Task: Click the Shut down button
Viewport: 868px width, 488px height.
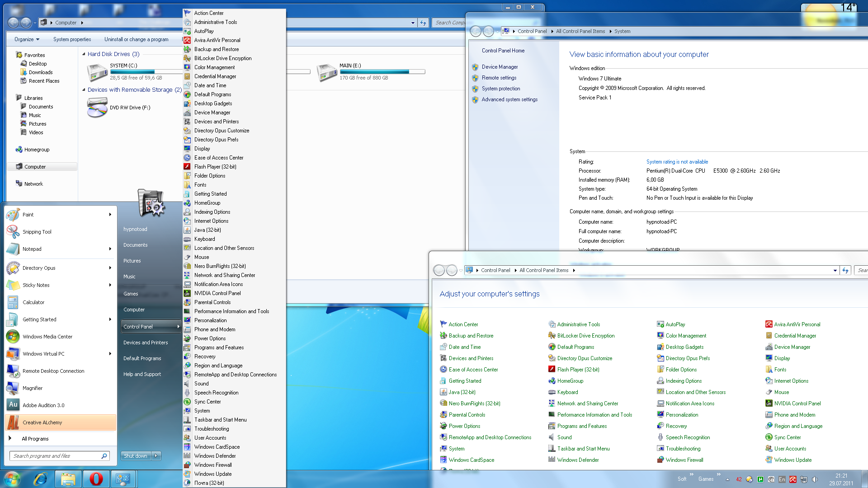Action: coord(136,456)
